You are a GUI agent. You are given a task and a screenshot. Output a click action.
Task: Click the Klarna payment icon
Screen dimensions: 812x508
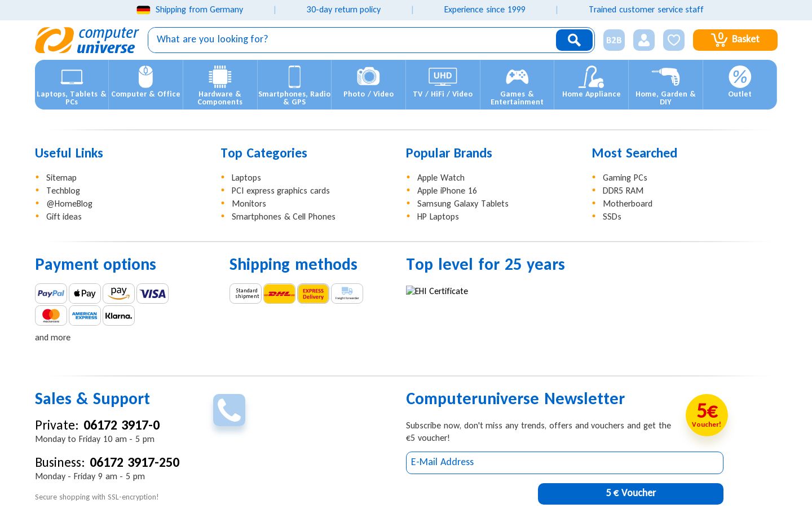[x=118, y=316]
